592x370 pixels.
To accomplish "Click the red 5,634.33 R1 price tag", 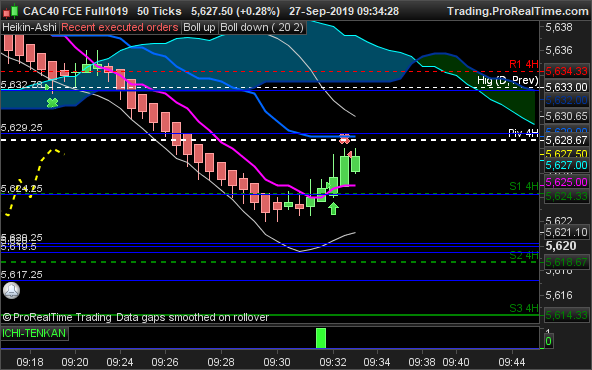I will [567, 71].
